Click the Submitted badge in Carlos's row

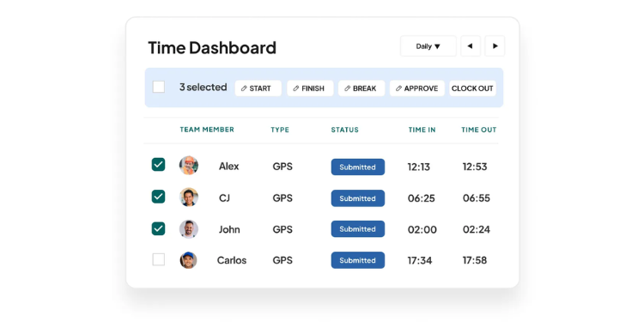point(358,260)
